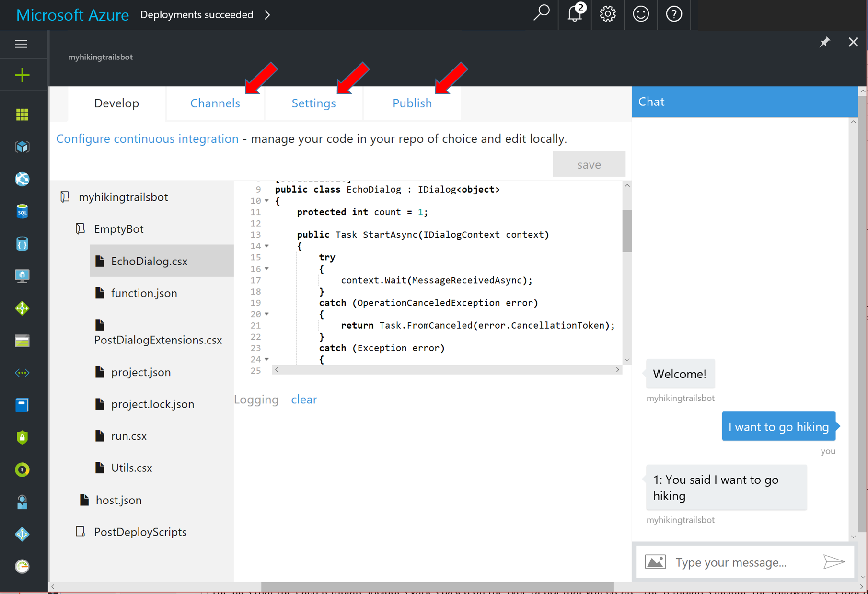Click the feedback smiley face icon

[641, 14]
